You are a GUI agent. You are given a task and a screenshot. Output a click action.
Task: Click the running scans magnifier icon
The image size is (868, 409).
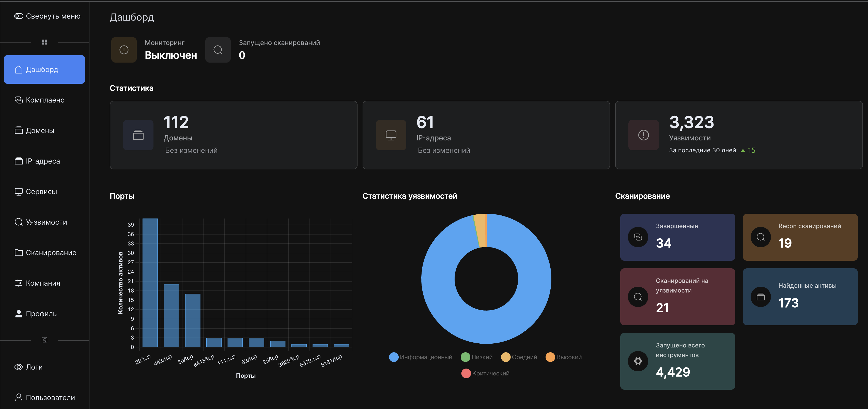[218, 50]
